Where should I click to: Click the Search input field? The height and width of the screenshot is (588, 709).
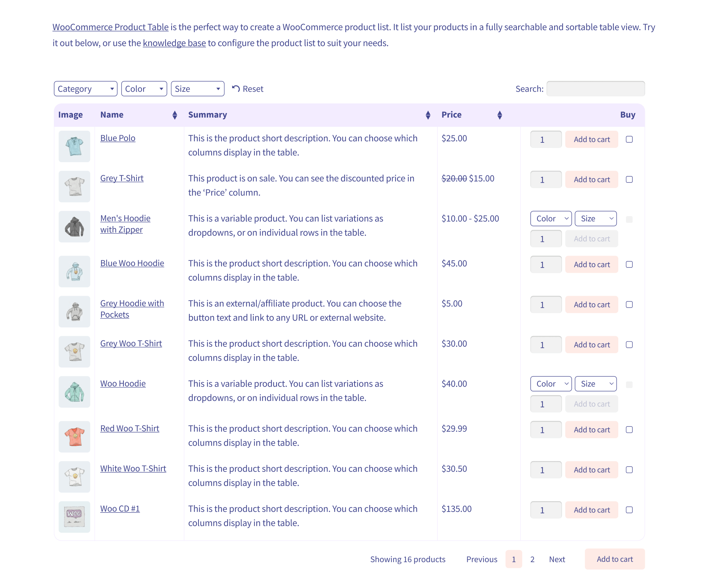[596, 89]
